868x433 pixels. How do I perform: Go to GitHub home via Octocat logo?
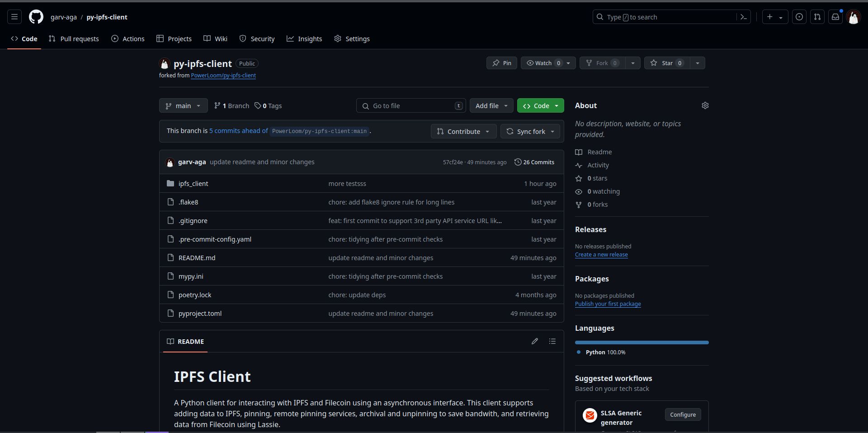36,17
